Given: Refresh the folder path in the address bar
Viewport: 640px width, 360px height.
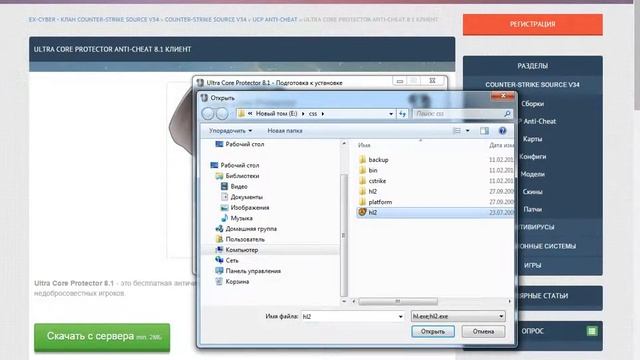Looking at the screenshot, I should coord(402,114).
